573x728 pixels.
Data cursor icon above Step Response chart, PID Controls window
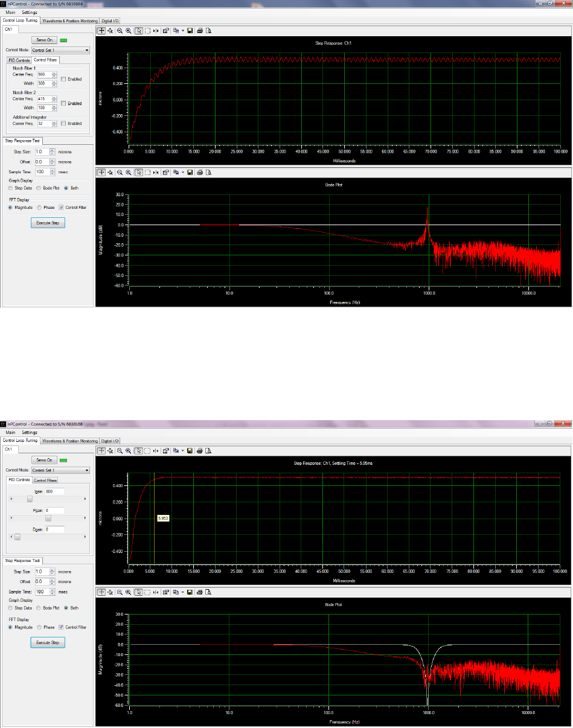(x=156, y=450)
